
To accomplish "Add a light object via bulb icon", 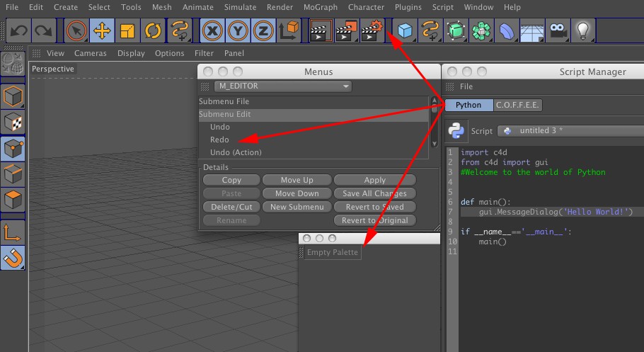I will point(582,30).
